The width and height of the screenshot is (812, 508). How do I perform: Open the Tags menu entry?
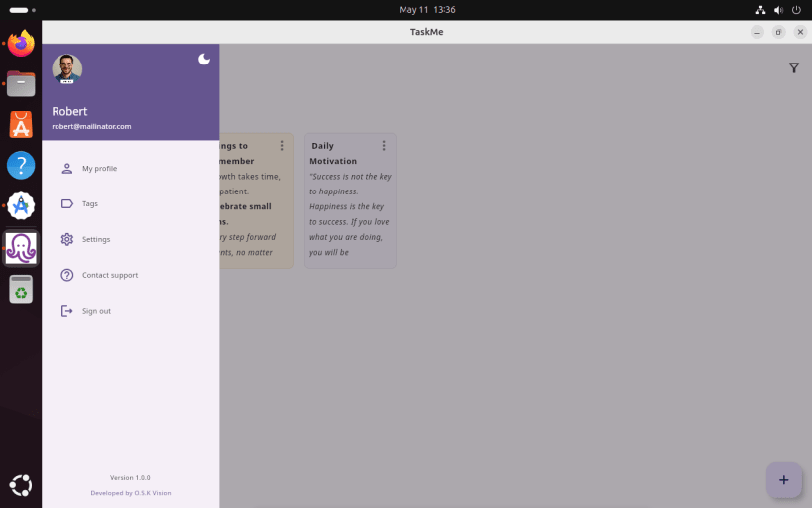click(x=131, y=203)
